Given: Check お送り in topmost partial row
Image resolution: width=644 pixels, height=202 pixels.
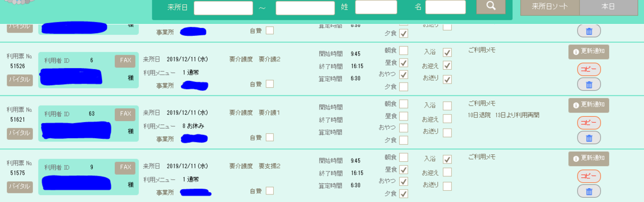Looking at the screenshot, I should pos(447,26).
